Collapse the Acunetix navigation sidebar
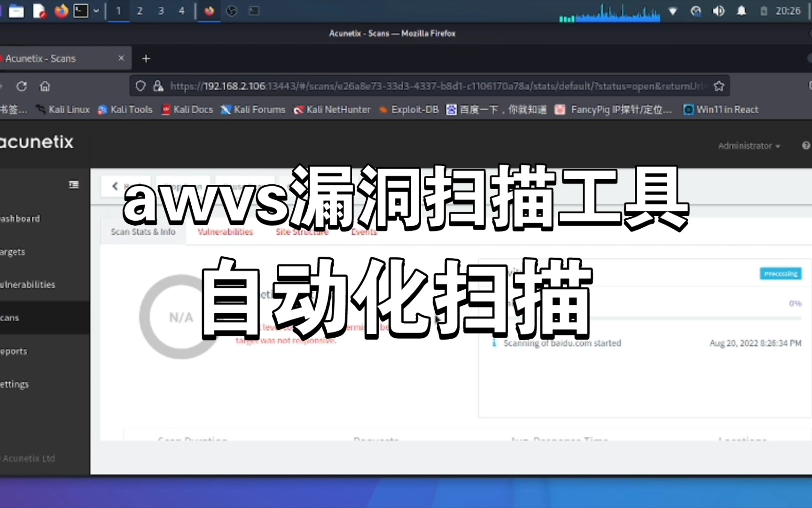Image resolution: width=812 pixels, height=508 pixels. pyautogui.click(x=74, y=185)
